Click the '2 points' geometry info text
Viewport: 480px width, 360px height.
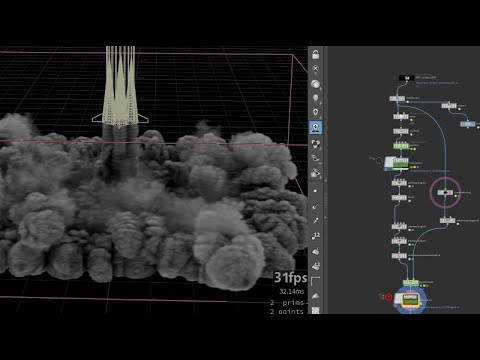click(287, 311)
